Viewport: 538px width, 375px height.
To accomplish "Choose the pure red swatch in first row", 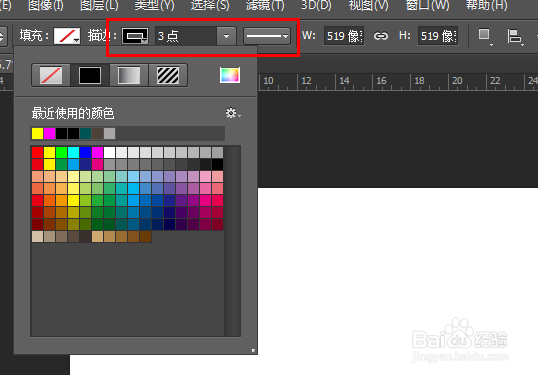I will [x=37, y=152].
